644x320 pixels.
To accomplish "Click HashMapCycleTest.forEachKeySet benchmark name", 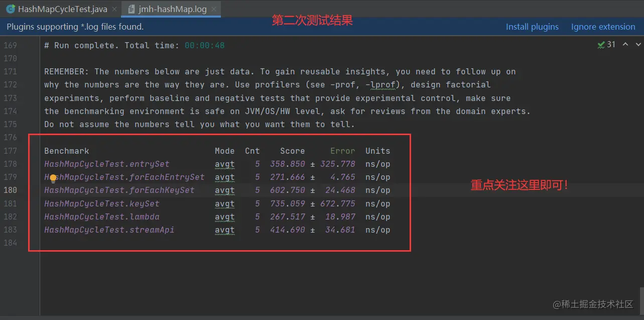I will point(119,190).
